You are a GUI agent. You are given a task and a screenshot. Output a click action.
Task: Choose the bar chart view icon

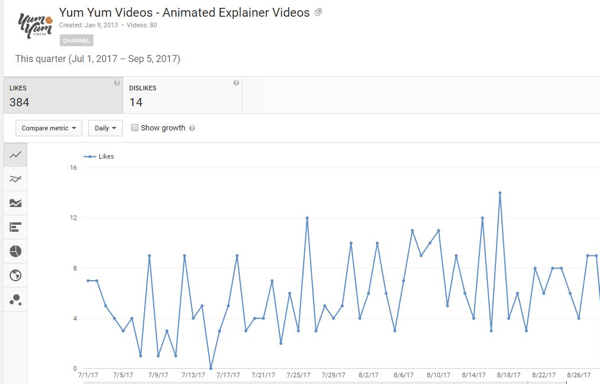[15, 227]
